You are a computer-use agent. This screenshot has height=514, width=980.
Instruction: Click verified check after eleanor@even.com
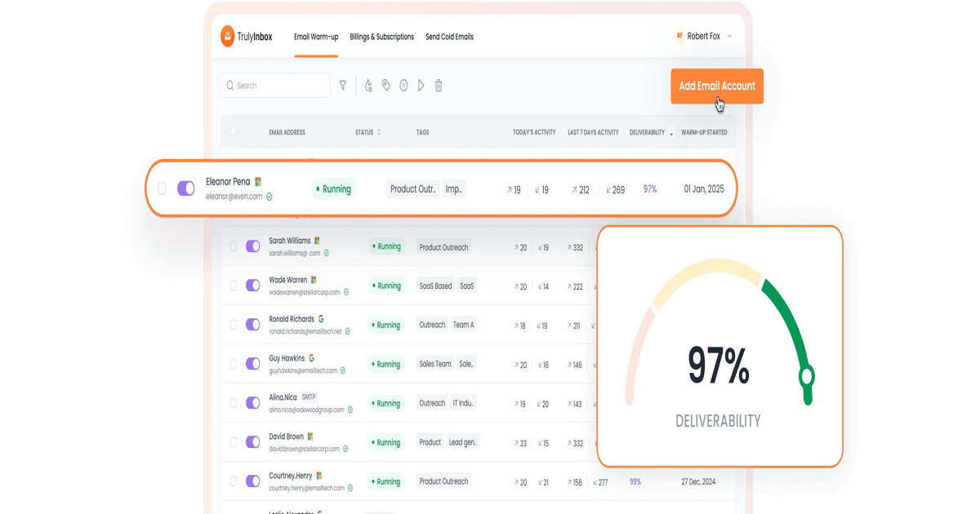point(269,197)
